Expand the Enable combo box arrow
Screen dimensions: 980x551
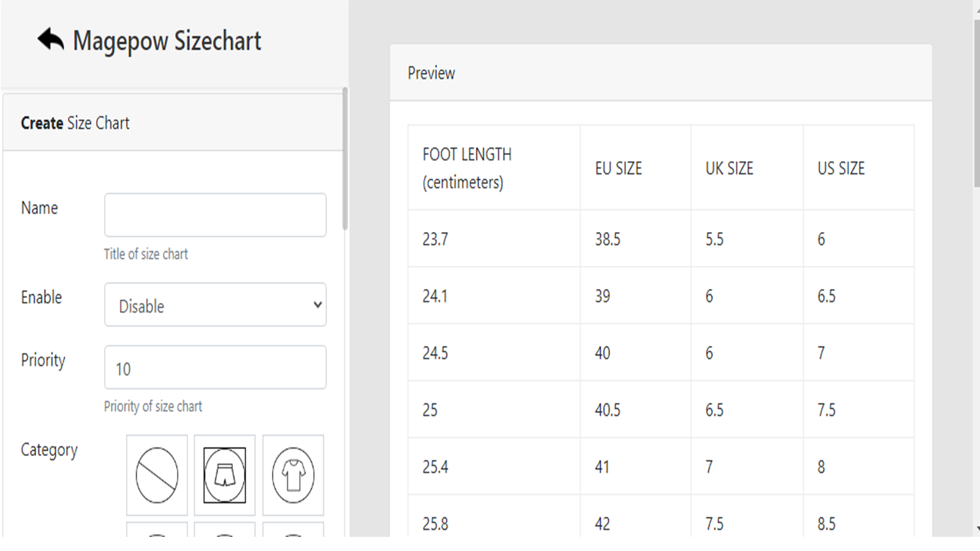click(317, 305)
